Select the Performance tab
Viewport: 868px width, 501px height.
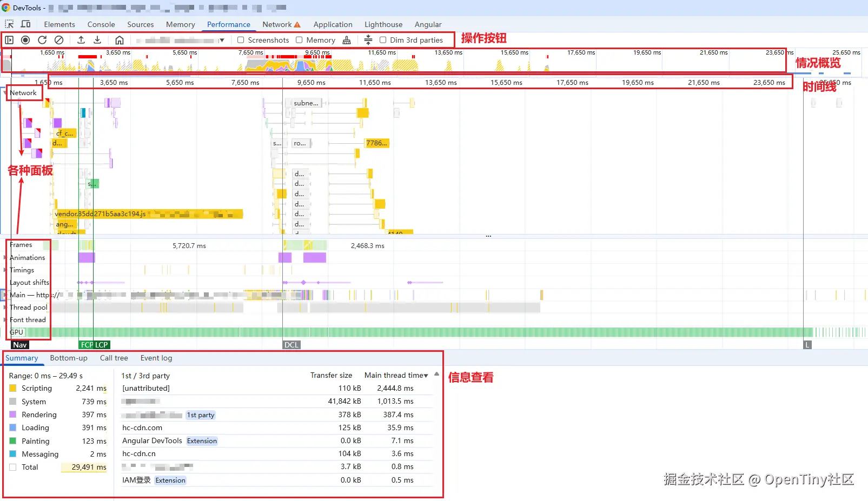pyautogui.click(x=229, y=24)
